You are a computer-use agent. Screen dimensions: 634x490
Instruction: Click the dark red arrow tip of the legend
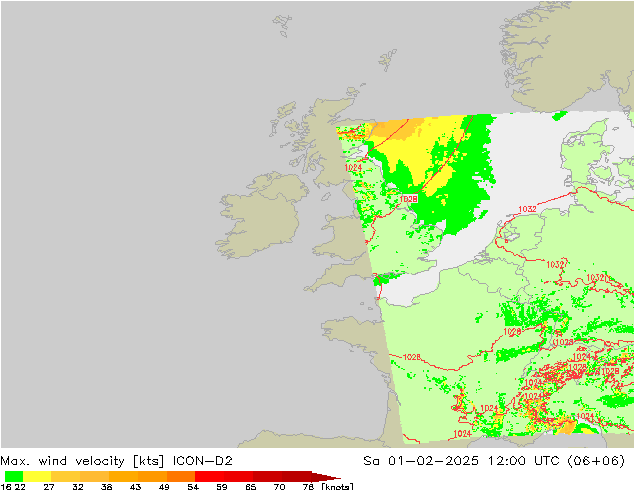(x=326, y=477)
